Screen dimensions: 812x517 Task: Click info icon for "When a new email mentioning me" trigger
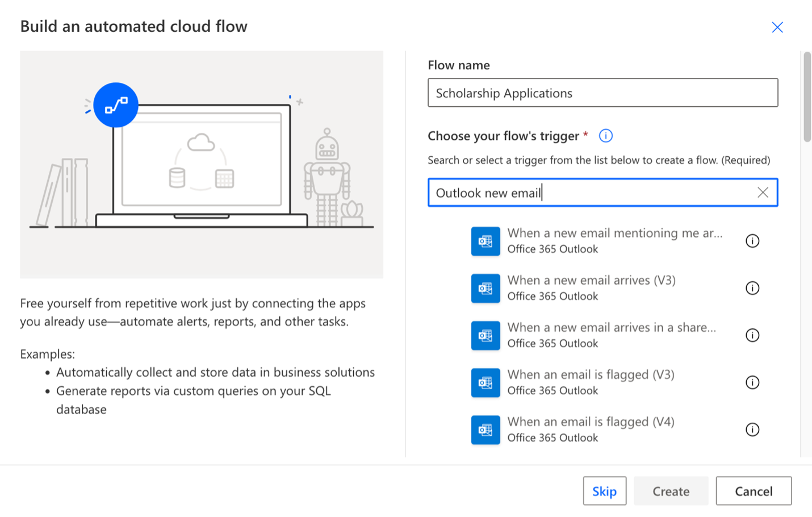click(x=752, y=241)
